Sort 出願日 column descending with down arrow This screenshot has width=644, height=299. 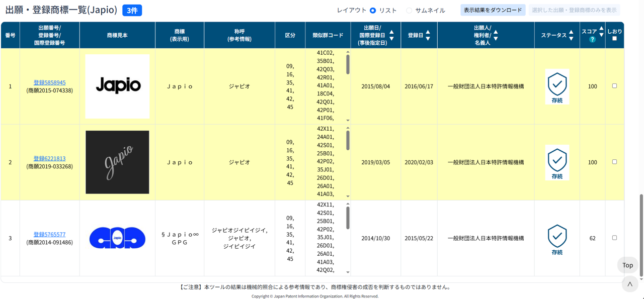click(x=391, y=39)
